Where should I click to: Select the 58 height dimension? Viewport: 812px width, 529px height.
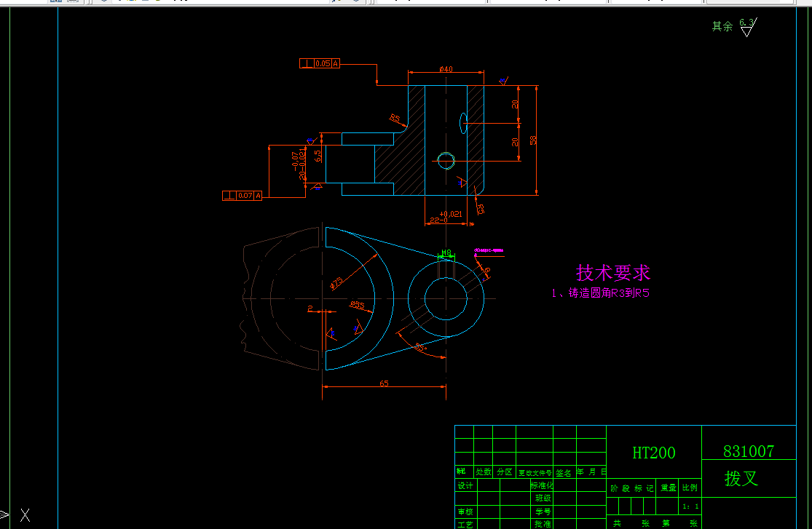[x=533, y=140]
